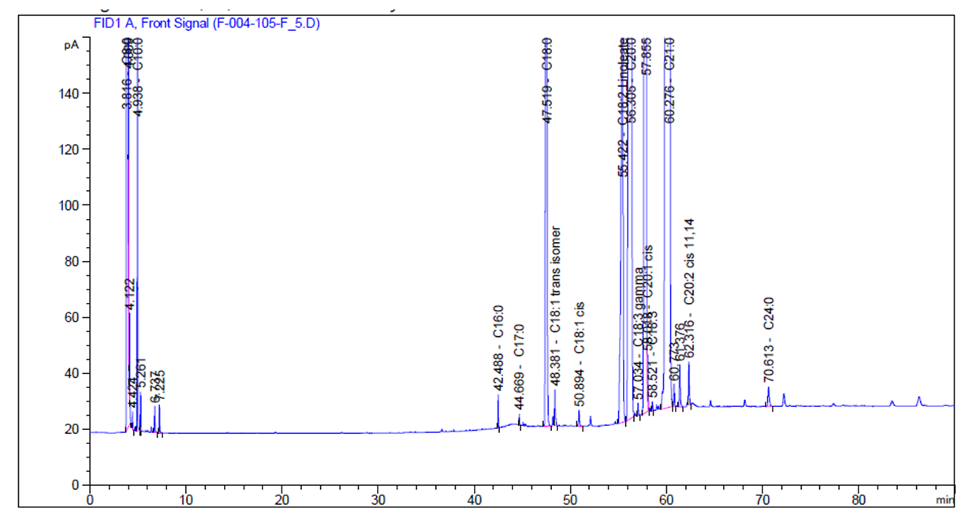
Task: Click the C18:1 trans isomer label
Action: coord(555,296)
